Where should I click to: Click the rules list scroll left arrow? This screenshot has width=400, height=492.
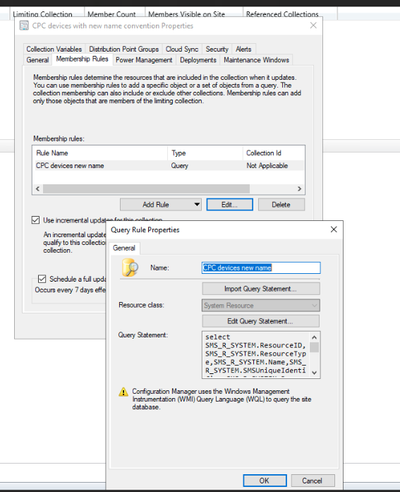[x=38, y=189]
